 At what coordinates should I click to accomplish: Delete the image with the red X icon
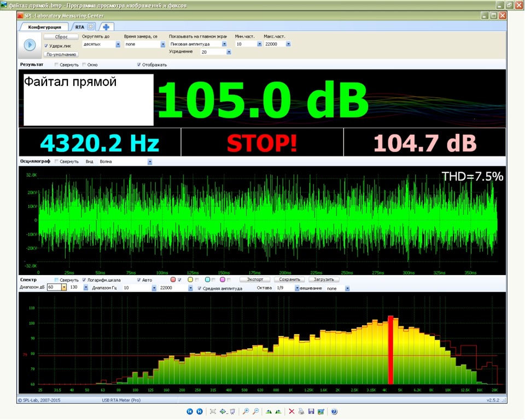(291, 411)
